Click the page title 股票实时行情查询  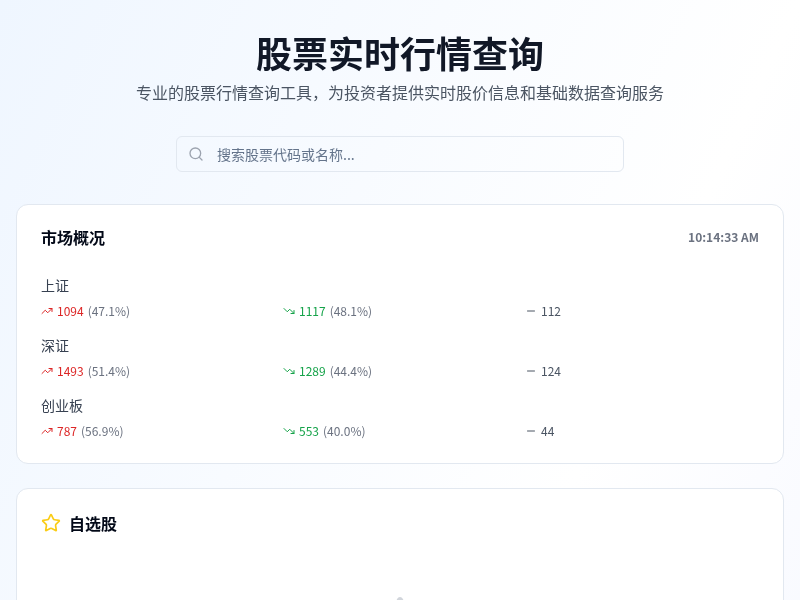tap(400, 54)
